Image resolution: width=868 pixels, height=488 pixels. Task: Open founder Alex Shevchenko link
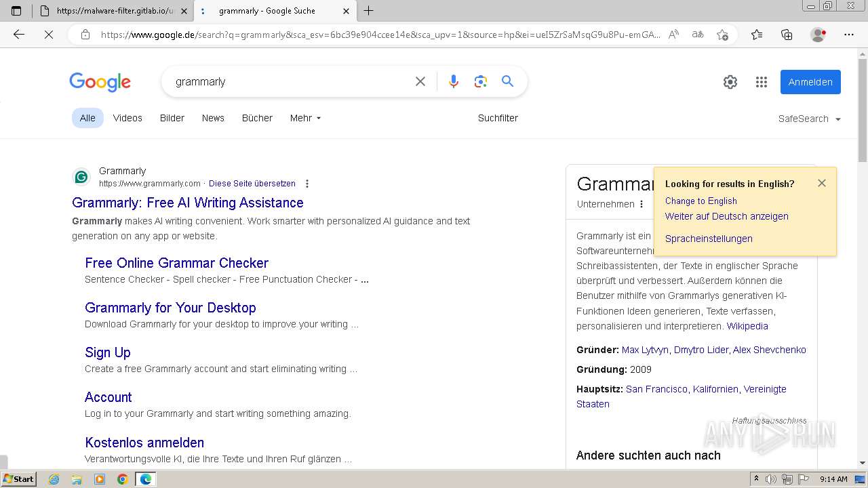tap(770, 350)
